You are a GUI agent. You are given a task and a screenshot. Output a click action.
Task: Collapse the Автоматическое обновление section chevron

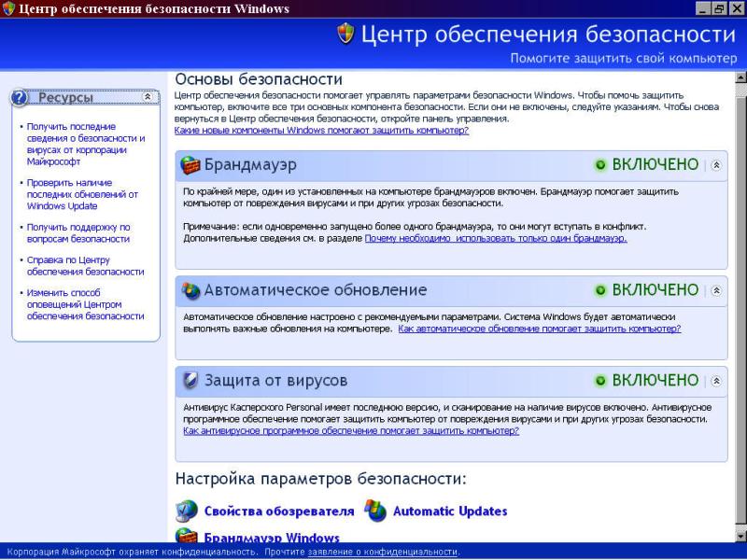click(x=716, y=290)
